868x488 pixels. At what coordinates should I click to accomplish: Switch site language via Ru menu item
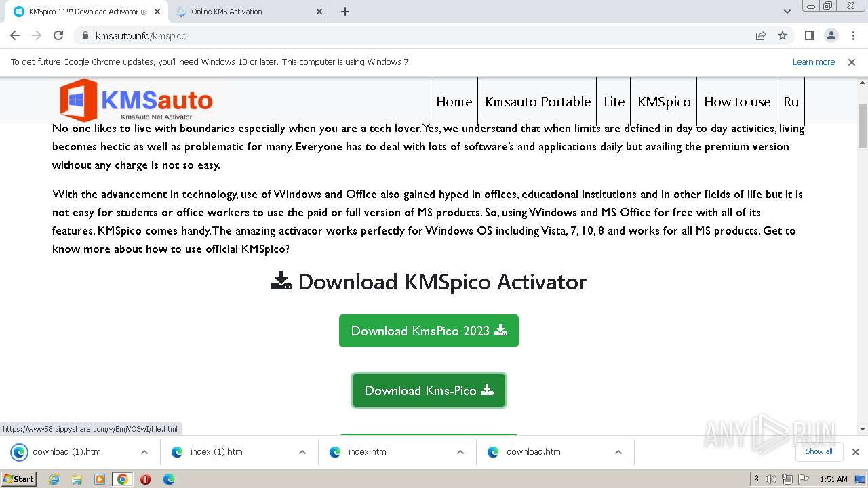[791, 102]
